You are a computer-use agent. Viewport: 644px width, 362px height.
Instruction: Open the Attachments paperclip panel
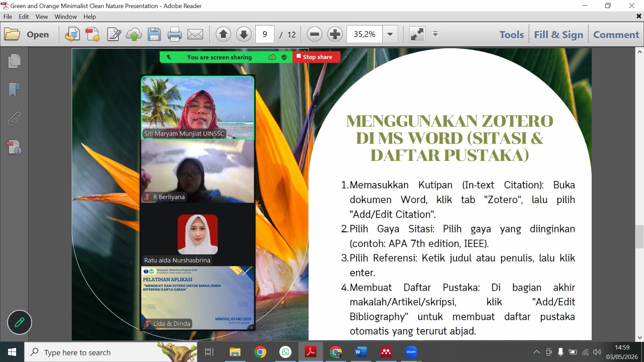(14, 119)
